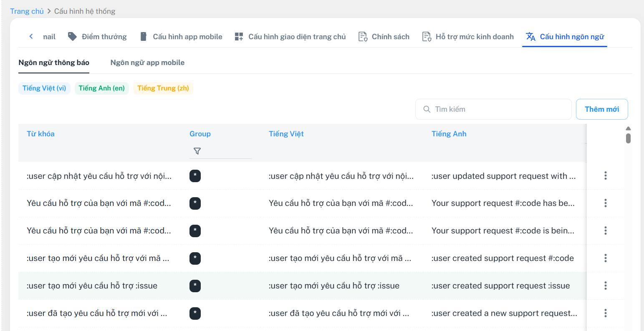Screen dimensions: 644x331
Task: Click ':user cập nhật yêu cầu hỗ trợ với nội...' in Từ khóa column
Action: pyautogui.click(x=99, y=176)
